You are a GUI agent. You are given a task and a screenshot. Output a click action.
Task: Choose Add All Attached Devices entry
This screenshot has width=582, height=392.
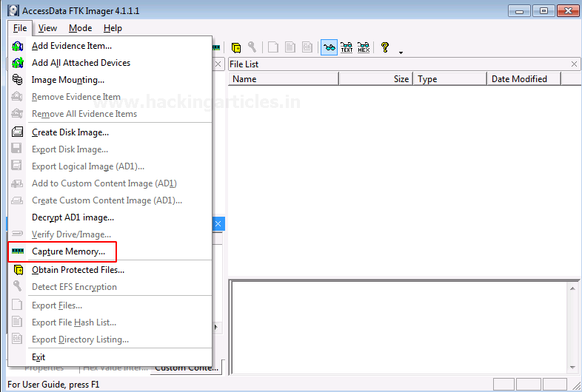110,63
